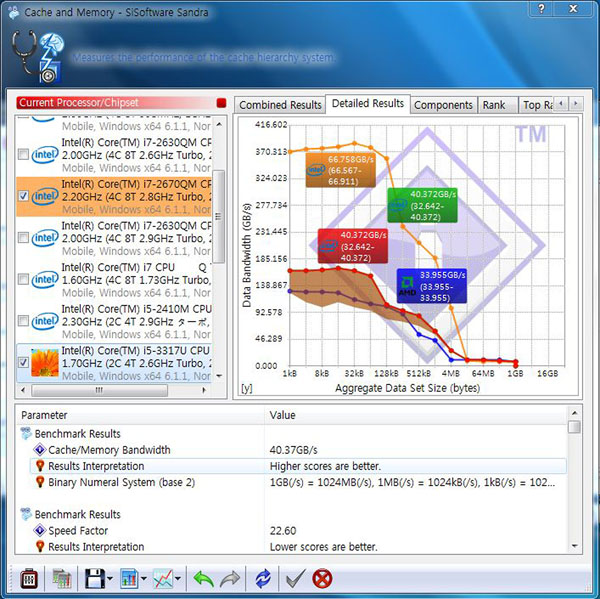Open the partially visible Top Rank tab
Image resolution: width=600 pixels, height=599 pixels.
(x=536, y=105)
